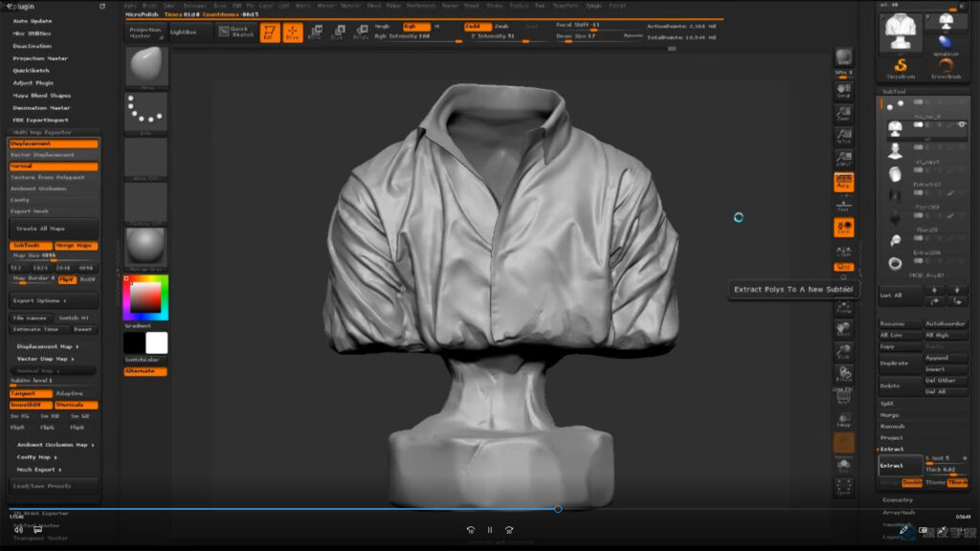Toggle the Alternate button
The image size is (980, 551).
coord(145,371)
